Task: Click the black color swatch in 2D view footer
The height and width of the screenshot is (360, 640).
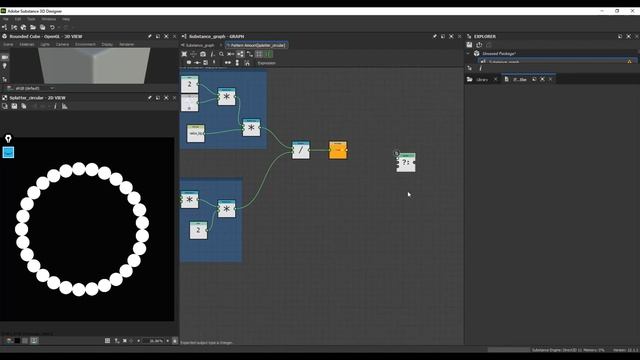Action: [x=17, y=340]
